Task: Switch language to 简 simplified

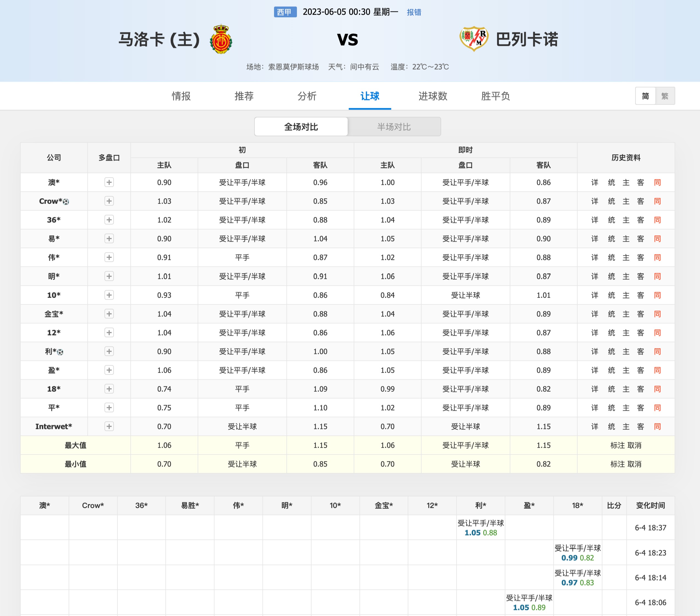Action: 645,96
